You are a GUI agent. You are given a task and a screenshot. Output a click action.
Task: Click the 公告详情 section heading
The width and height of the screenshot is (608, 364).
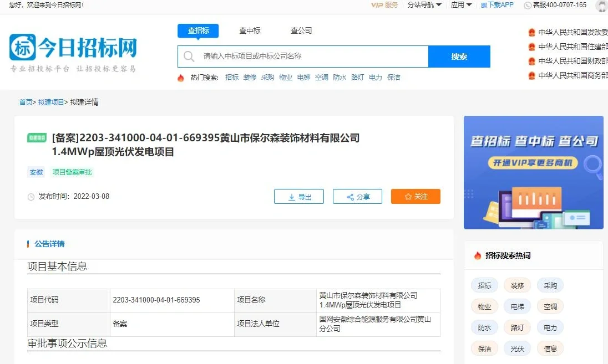(x=49, y=244)
